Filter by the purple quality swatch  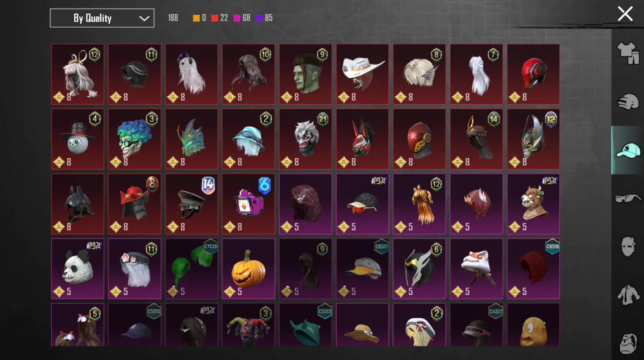[259, 18]
